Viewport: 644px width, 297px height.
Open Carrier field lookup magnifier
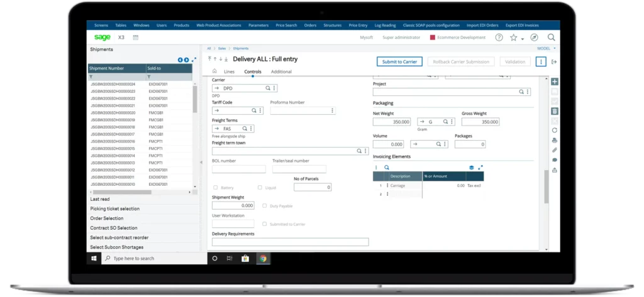pyautogui.click(x=268, y=88)
